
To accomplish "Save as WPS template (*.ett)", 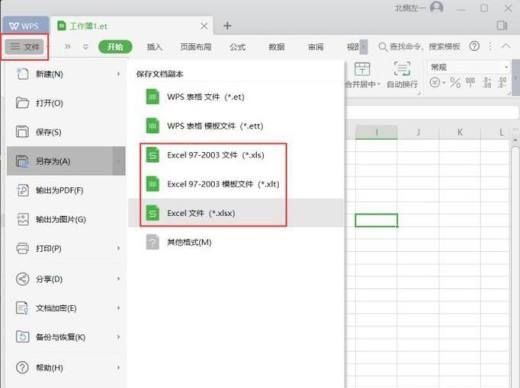I will [x=236, y=126].
